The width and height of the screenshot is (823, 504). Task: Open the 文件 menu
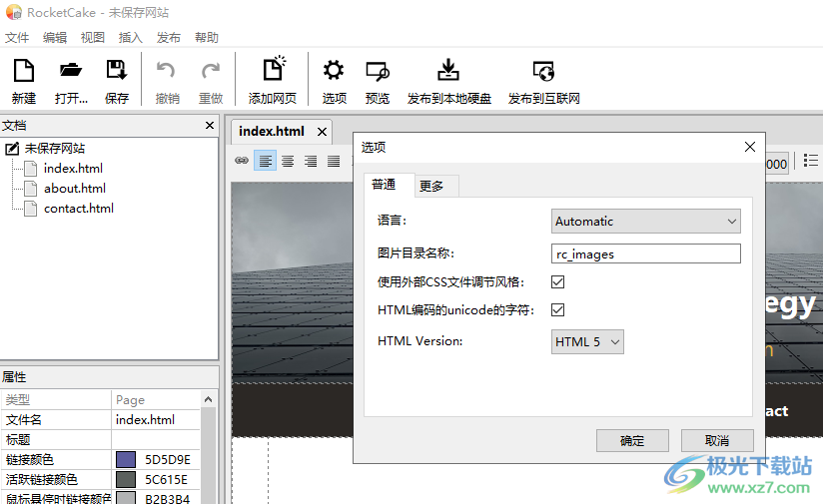click(x=17, y=38)
